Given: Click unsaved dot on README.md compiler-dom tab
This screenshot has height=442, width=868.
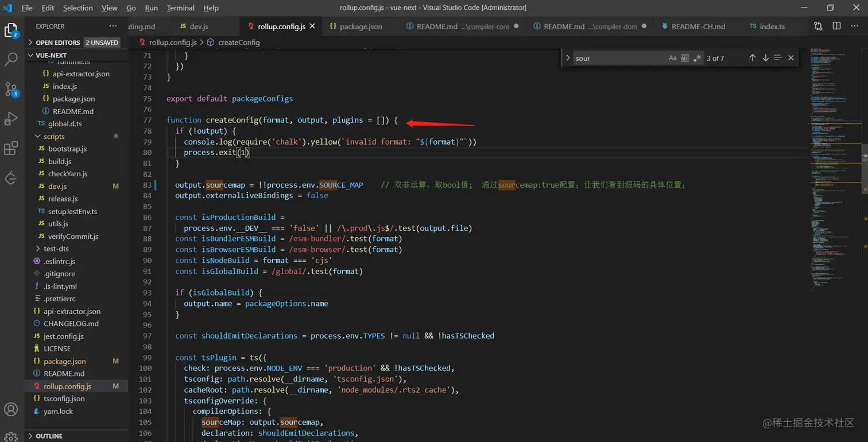Looking at the screenshot, I should click(x=644, y=26).
